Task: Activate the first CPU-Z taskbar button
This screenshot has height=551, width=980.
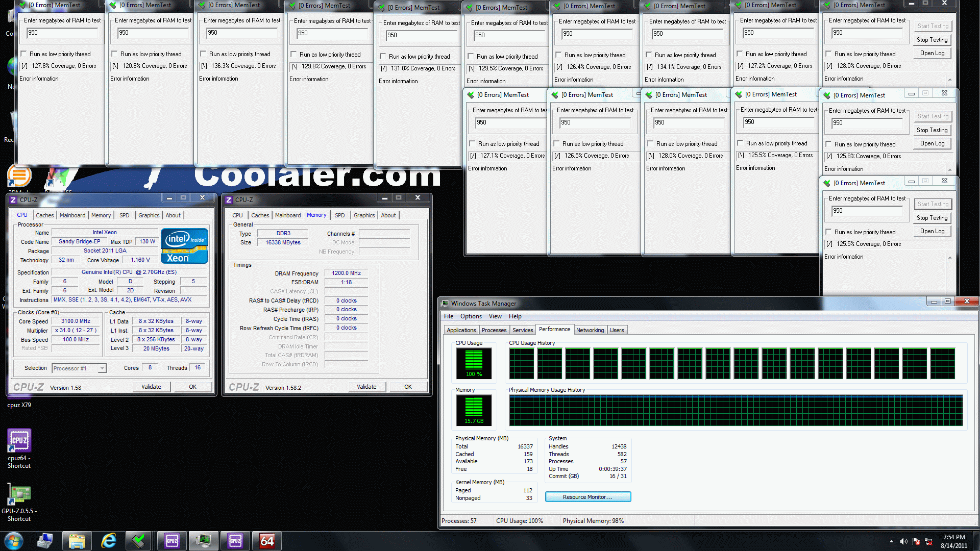Action: 172,541
